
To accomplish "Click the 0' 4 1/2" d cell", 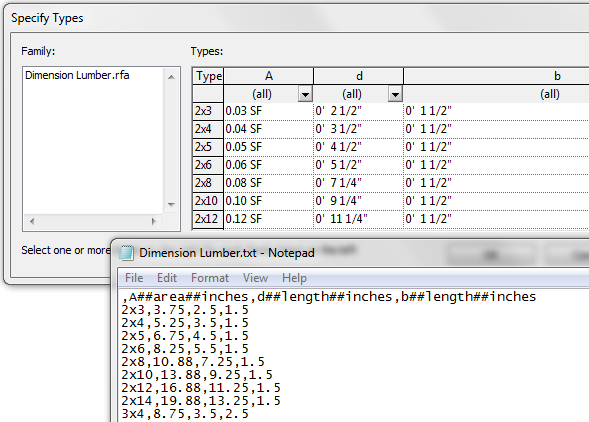I will [359, 147].
